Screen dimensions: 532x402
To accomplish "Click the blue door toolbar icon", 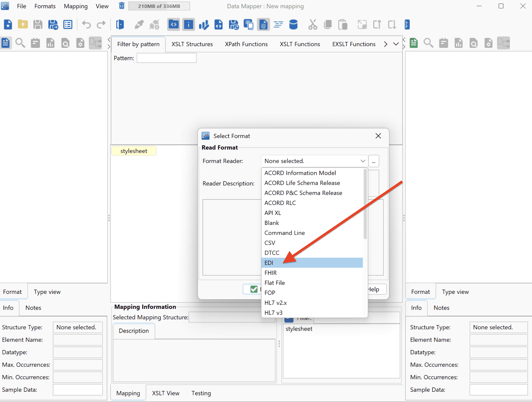I will click(x=120, y=25).
